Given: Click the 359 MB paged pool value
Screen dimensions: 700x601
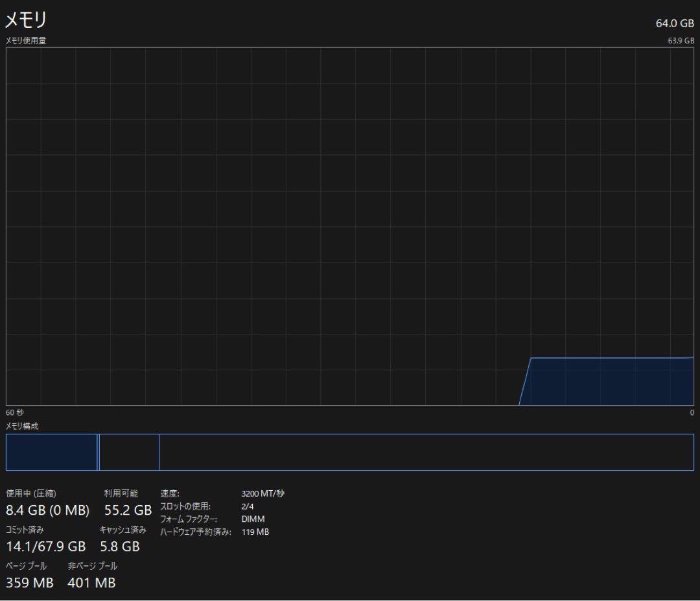Looking at the screenshot, I should pyautogui.click(x=30, y=583).
